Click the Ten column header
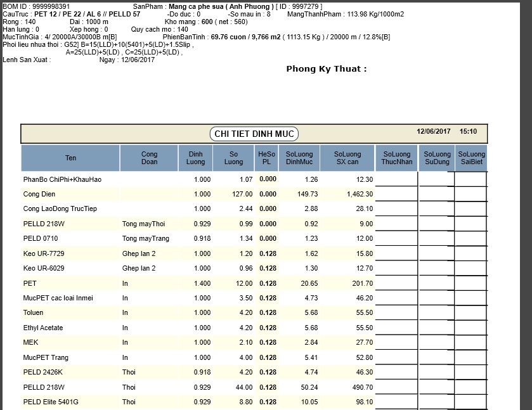Screen dimensions: 532x410 point(70,158)
